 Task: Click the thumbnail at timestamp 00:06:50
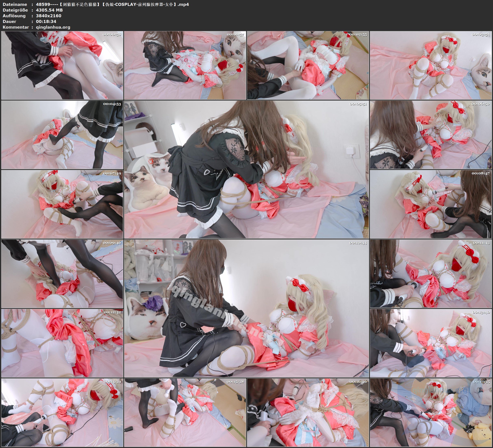coord(431,135)
